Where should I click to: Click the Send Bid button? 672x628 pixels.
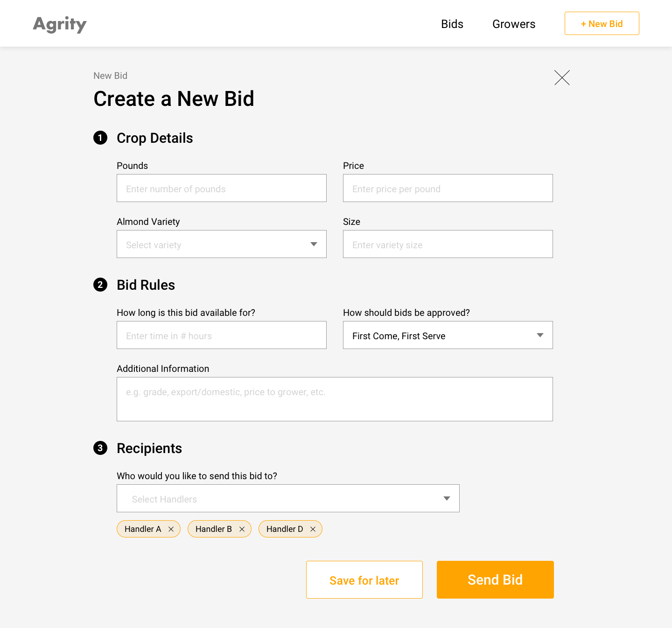[495, 579]
